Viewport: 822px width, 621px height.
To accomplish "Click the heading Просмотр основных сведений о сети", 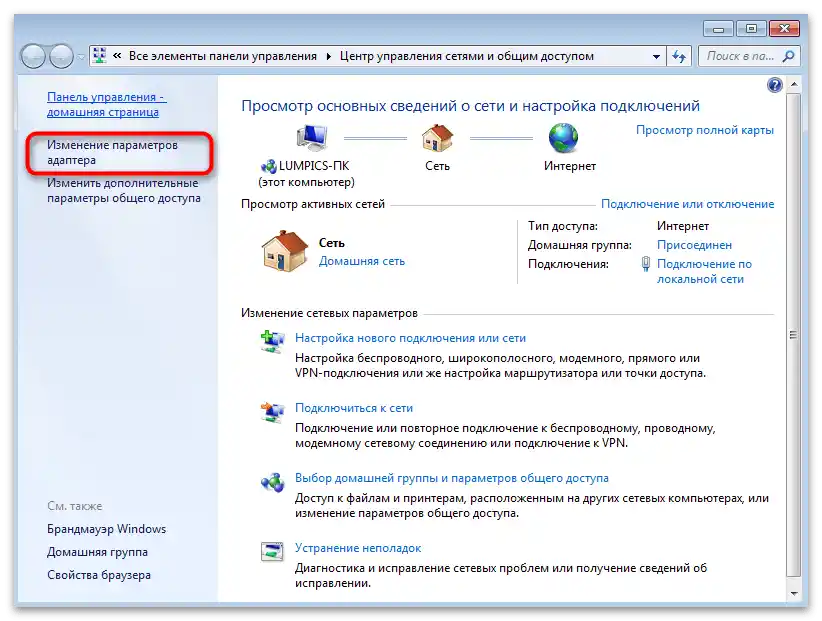I will point(470,106).
